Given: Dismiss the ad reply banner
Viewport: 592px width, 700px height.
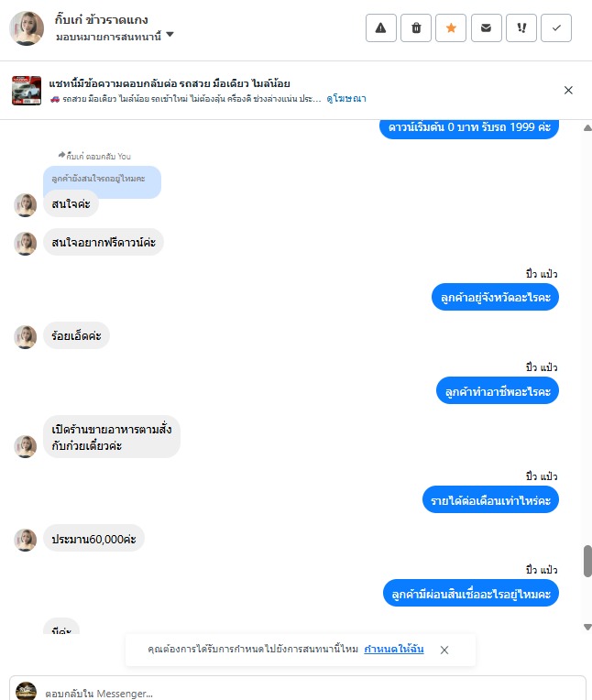Looking at the screenshot, I should coord(568,90).
